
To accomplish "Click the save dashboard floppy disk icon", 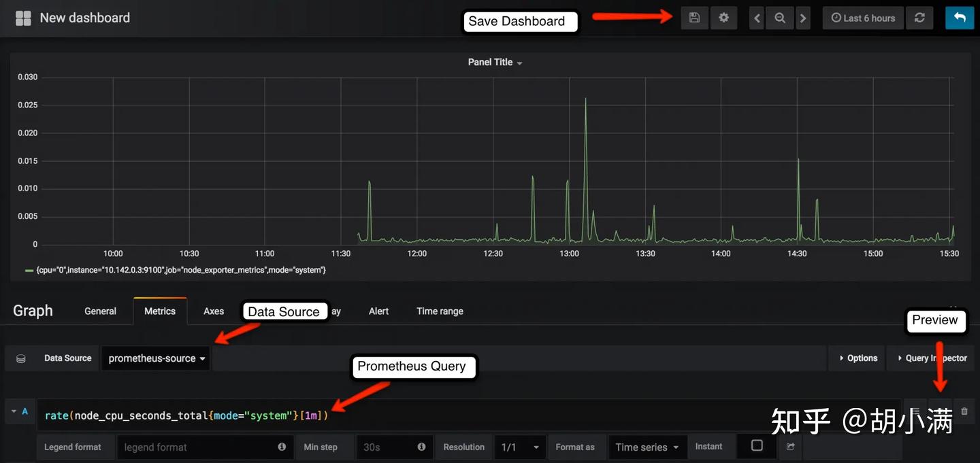I will point(694,18).
